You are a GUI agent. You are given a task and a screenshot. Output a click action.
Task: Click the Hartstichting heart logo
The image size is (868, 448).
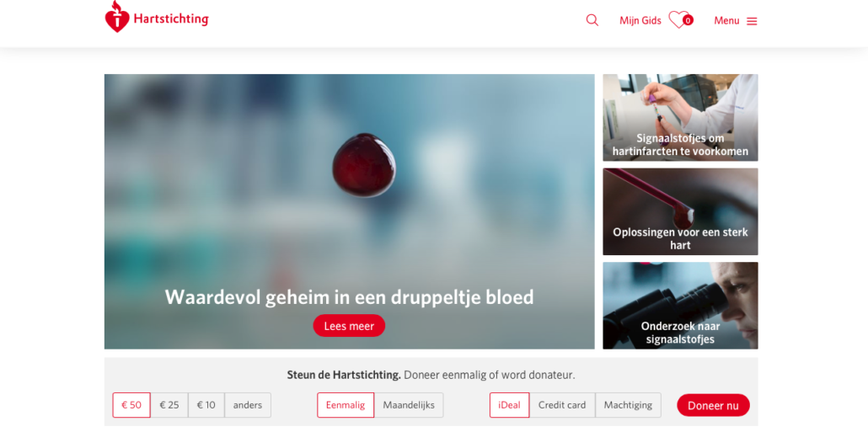tap(117, 17)
